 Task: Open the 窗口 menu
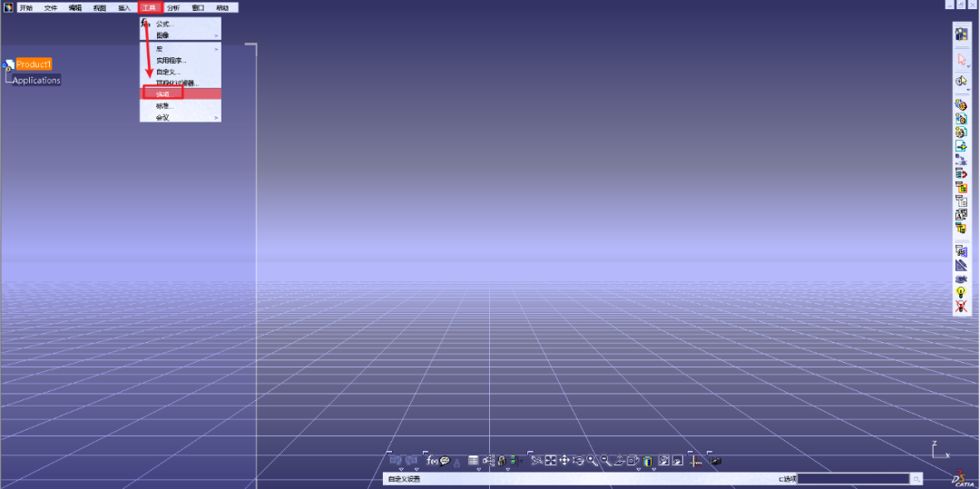(x=198, y=7)
